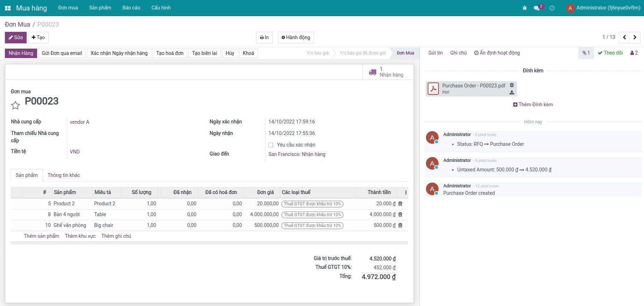The height and width of the screenshot is (306, 644).
Task: Toggle the Theo dõi following status
Action: [x=610, y=53]
